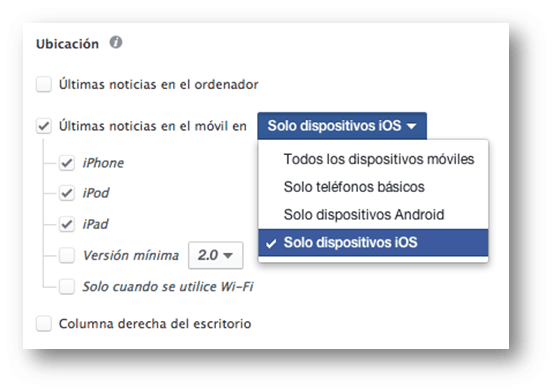Click the checkmark icon beside Solo dispositivos iOS
This screenshot has height=392, width=552.
pyautogui.click(x=271, y=243)
